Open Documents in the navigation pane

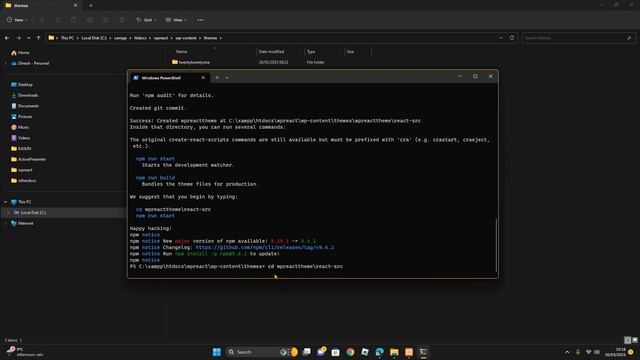click(25, 106)
